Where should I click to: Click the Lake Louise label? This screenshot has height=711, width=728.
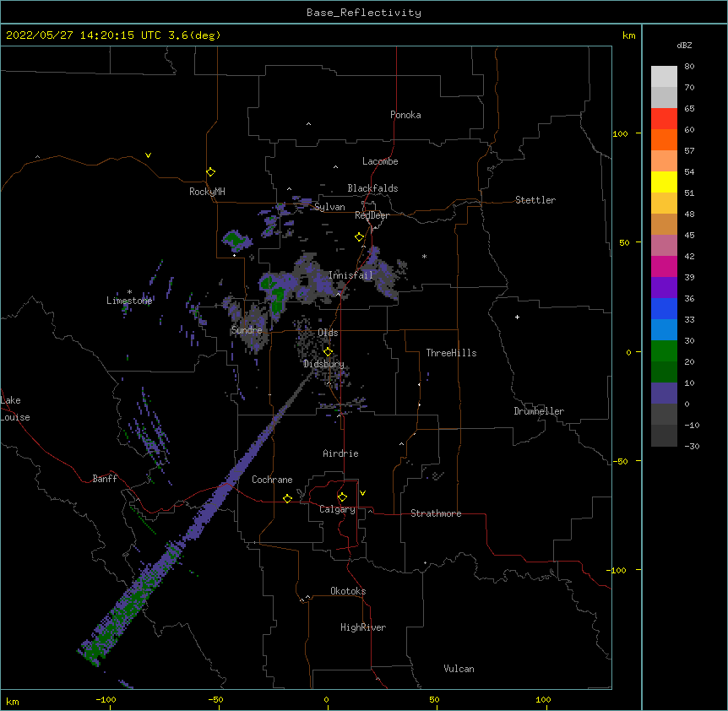(15, 409)
